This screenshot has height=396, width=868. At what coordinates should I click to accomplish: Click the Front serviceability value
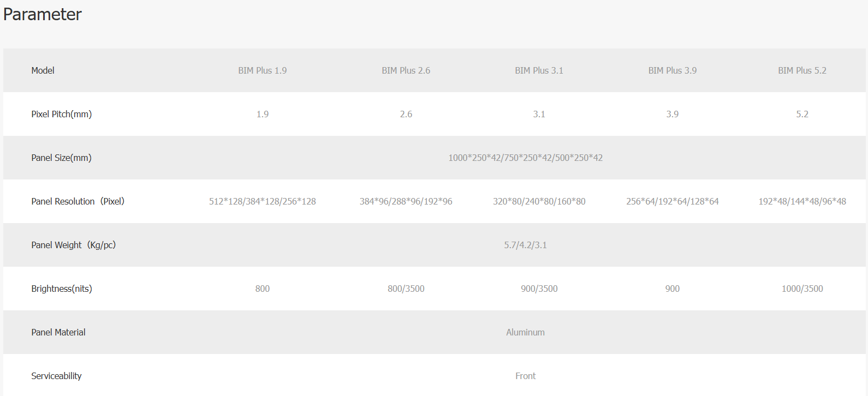525,376
